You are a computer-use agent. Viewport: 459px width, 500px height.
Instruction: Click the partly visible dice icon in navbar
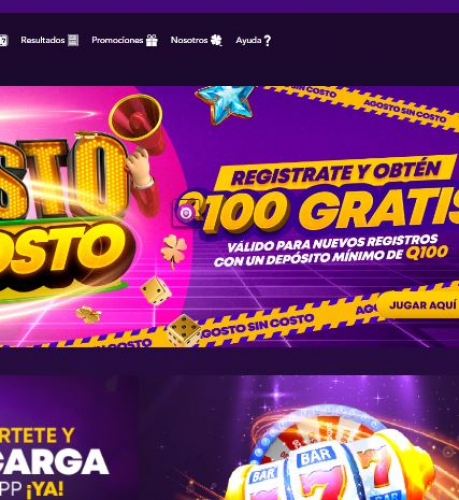point(4,40)
